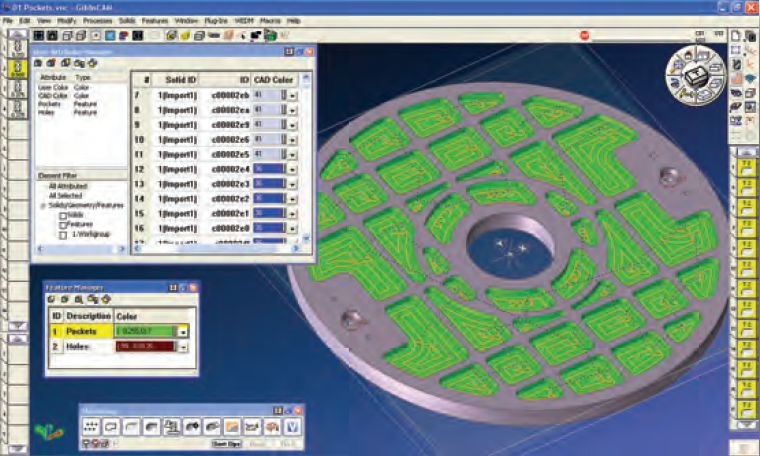Click the attribute table's vertical scrollbar
This screenshot has height=456, width=760.
[306, 157]
